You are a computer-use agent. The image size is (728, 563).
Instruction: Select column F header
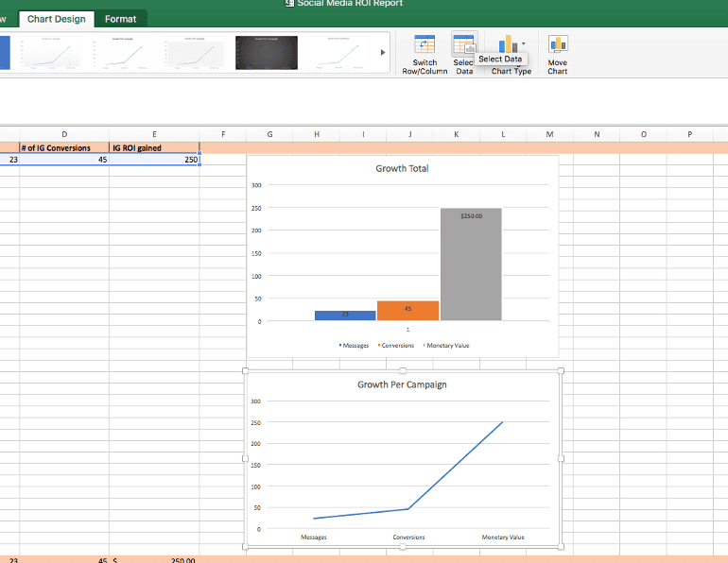(223, 134)
